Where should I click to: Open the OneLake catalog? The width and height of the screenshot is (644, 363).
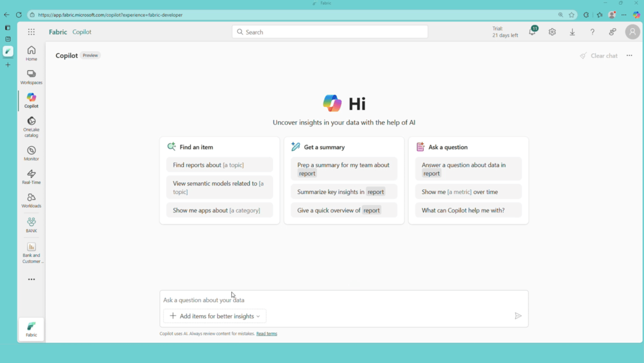pos(31,127)
